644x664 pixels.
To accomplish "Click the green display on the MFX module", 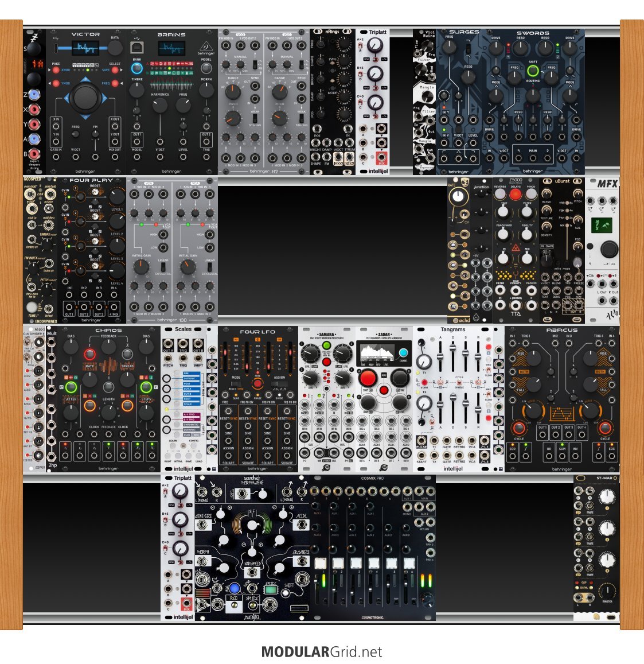I will click(602, 224).
